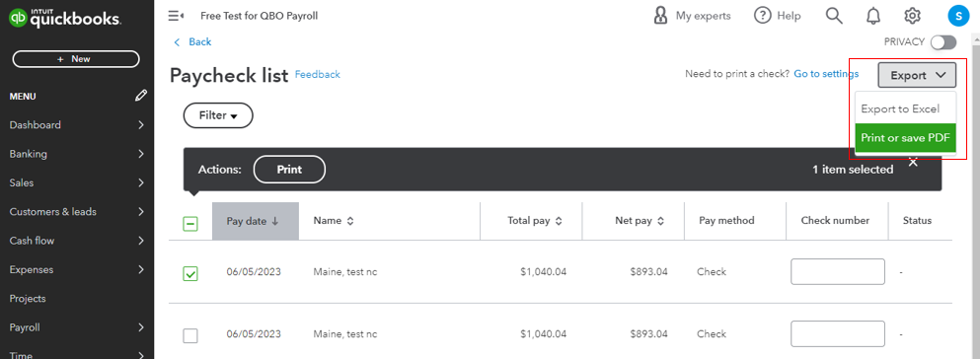Edit menu with pencil icon
The height and width of the screenshot is (359, 980).
click(x=141, y=96)
